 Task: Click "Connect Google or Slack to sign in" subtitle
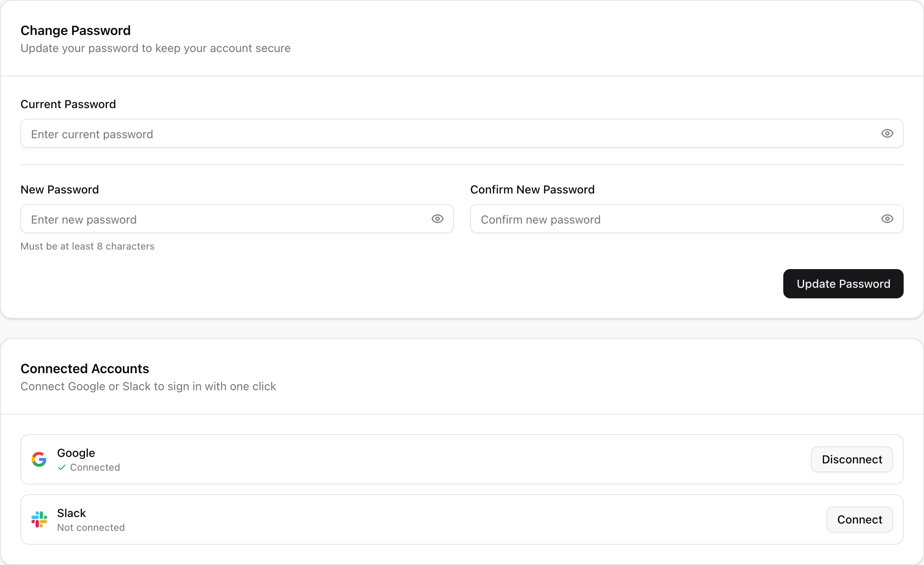(x=148, y=387)
